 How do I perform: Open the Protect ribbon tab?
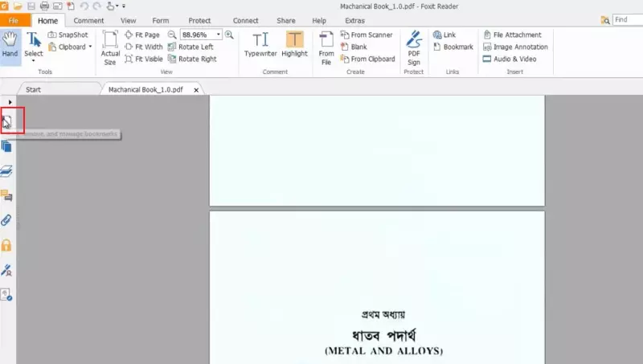[x=199, y=21]
